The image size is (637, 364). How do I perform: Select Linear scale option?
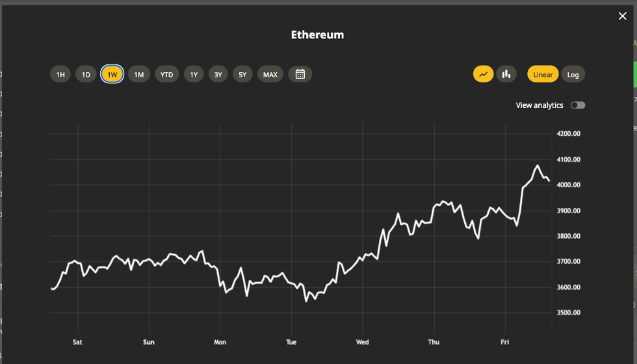tap(543, 74)
